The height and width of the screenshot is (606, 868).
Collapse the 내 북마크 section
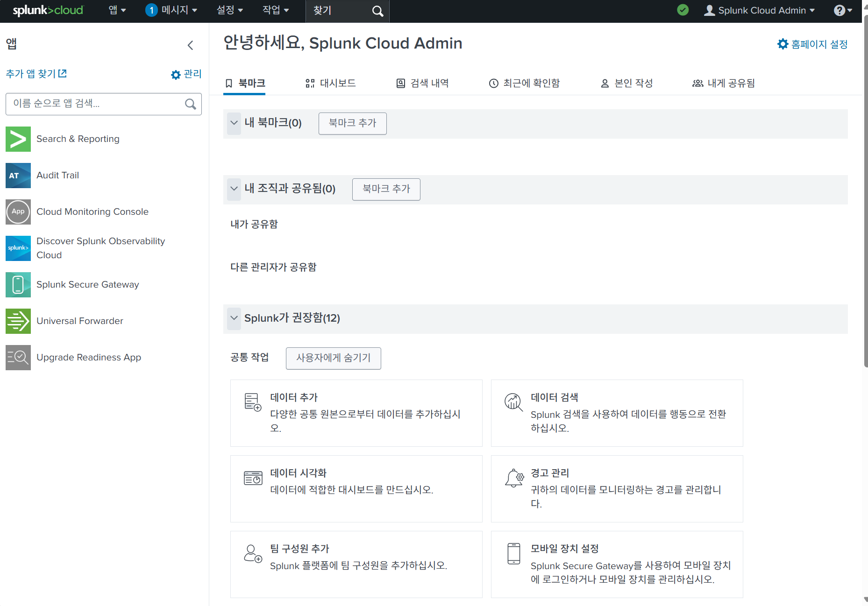(x=234, y=123)
